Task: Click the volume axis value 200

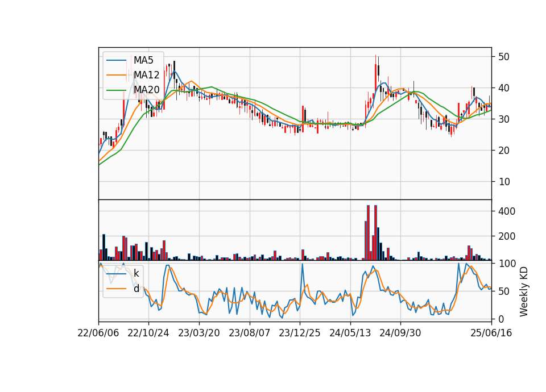Action: point(507,236)
